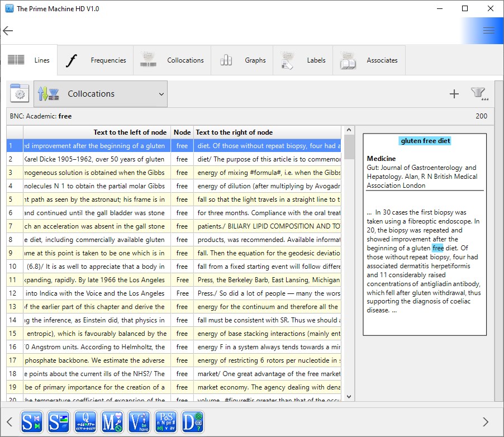This screenshot has height=437, width=504.
Task: Click the back arrow at top left
Action: [x=8, y=31]
